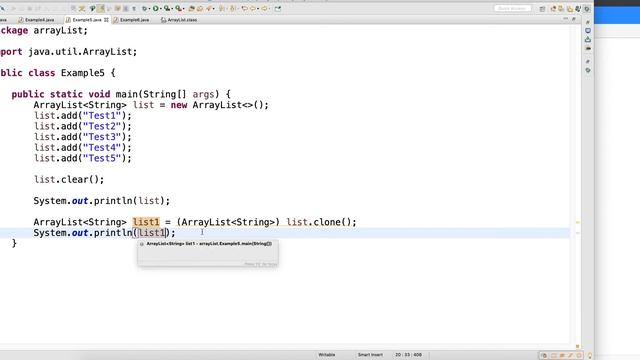Click 'list.add("Test5");' line
This screenshot has width=640, height=360.
coord(82,158)
